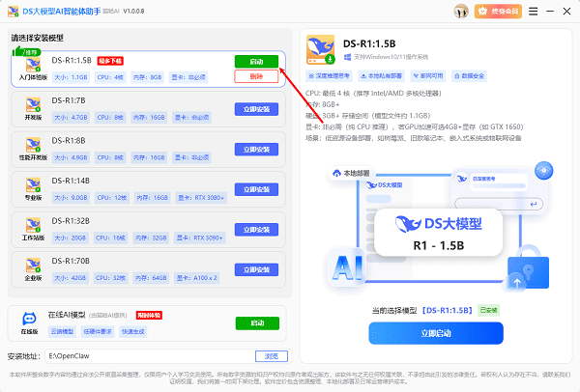The width and height of the screenshot is (580, 392).
Task: Click the 大小: 9.0GB tag
Action: click(71, 198)
